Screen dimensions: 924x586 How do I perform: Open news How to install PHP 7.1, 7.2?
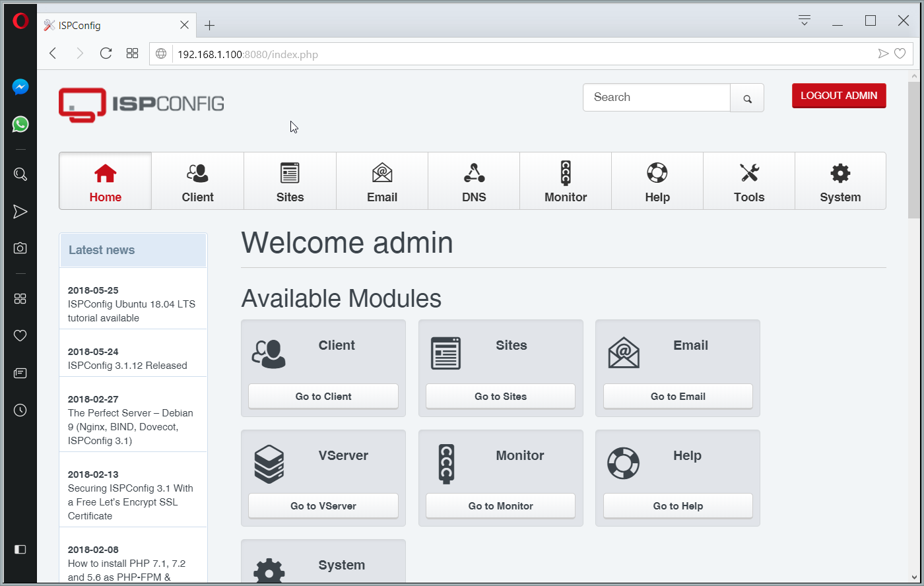pyautogui.click(x=127, y=570)
